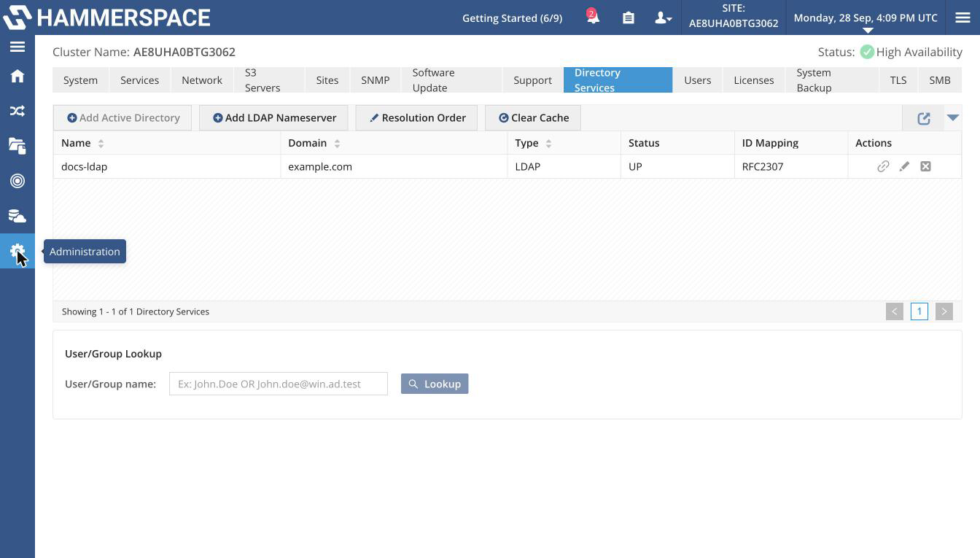Click the Hammerspace logo

106,18
